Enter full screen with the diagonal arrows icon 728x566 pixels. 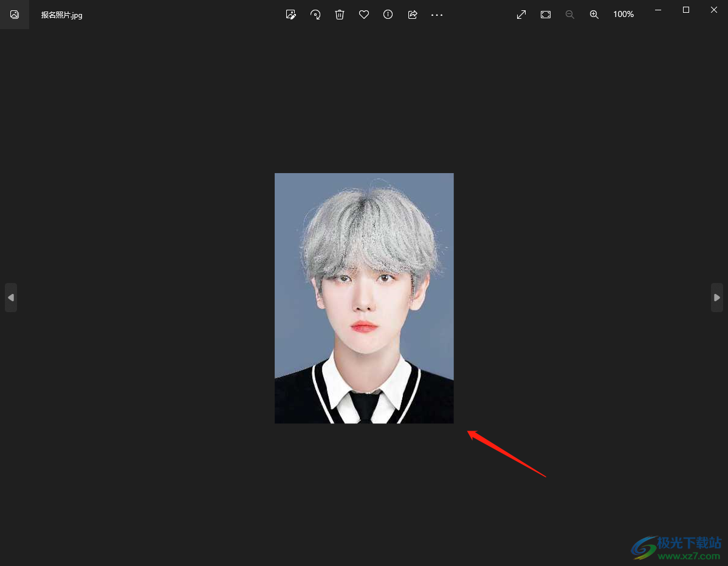[521, 15]
